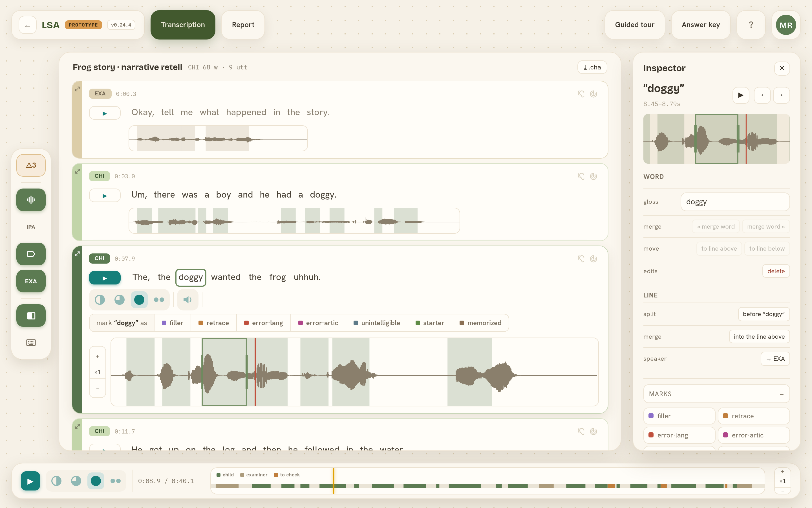Expand the CHI 0:03.0 utterance card
The height and width of the screenshot is (508, 812).
click(x=78, y=171)
